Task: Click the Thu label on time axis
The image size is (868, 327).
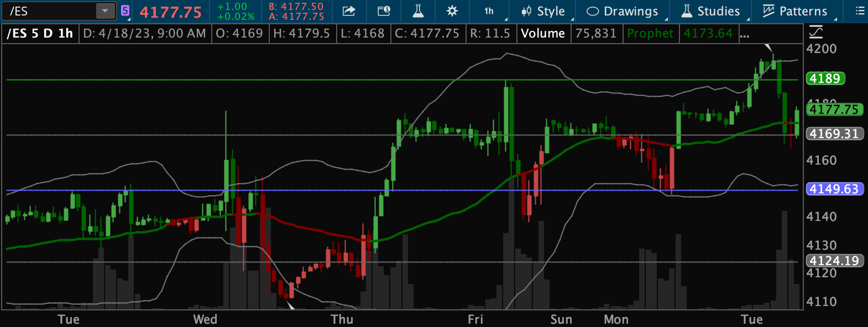Action: 342,319
